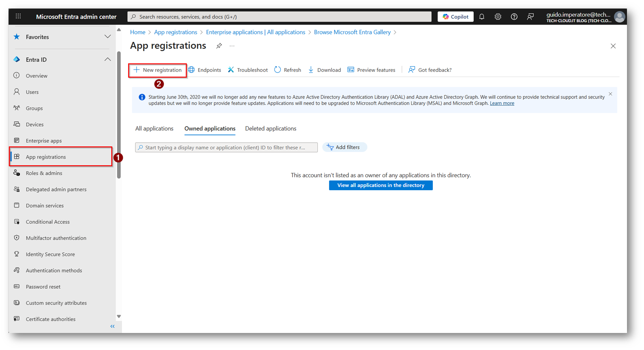This screenshot has width=644, height=350.
Task: Click Troubleshoot in the toolbar
Action: (x=248, y=70)
